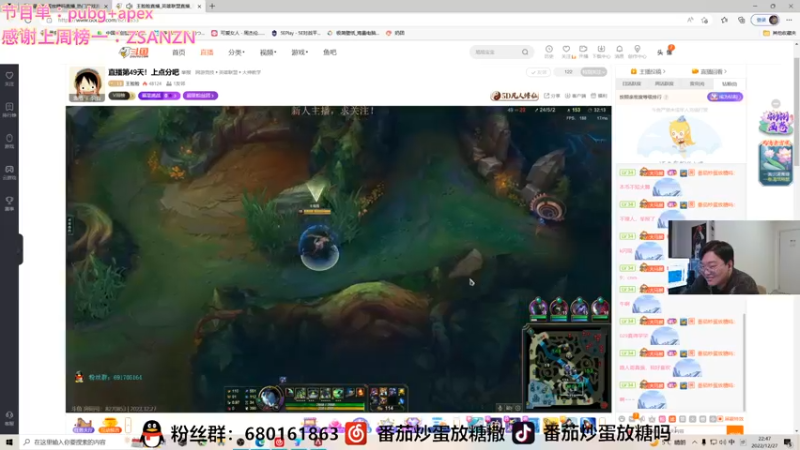Close the active browser tab
This screenshot has height=450, width=800.
pos(199,6)
